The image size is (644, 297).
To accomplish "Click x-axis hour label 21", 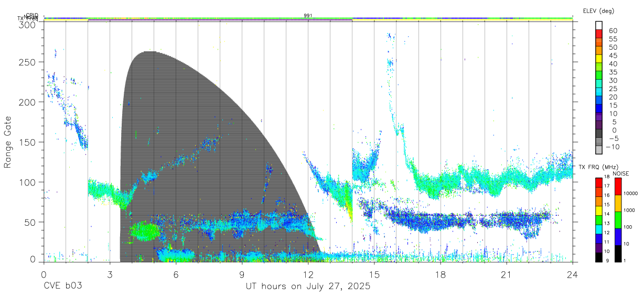I will tap(506, 274).
